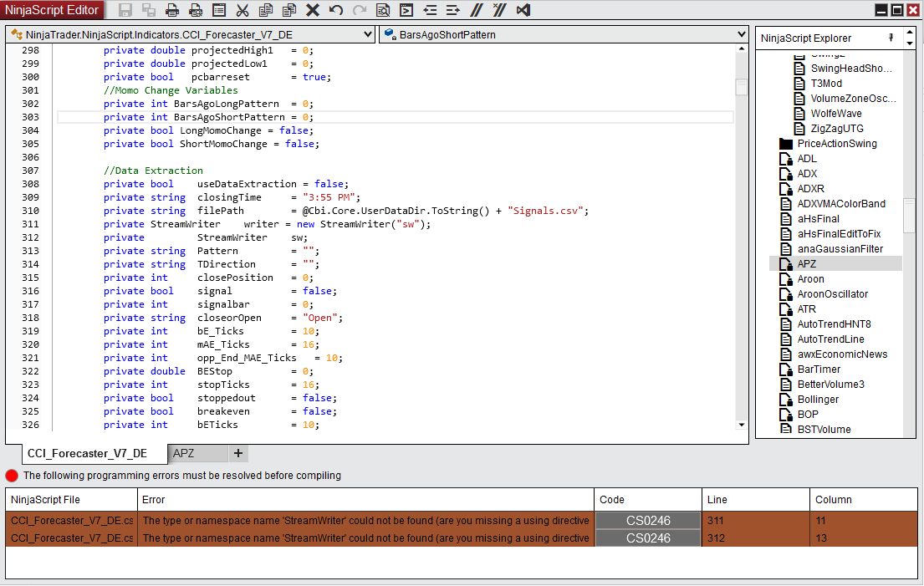
Task: Add a new tab with plus button
Action: point(238,453)
